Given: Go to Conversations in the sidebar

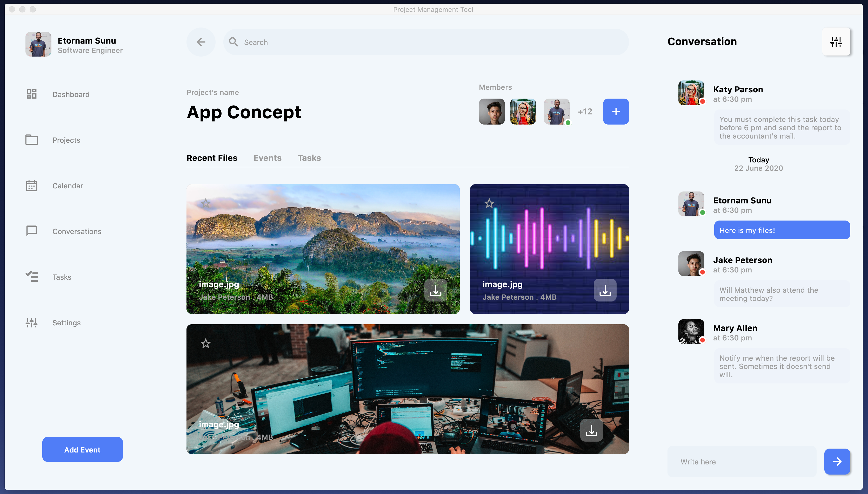Looking at the screenshot, I should pyautogui.click(x=77, y=231).
